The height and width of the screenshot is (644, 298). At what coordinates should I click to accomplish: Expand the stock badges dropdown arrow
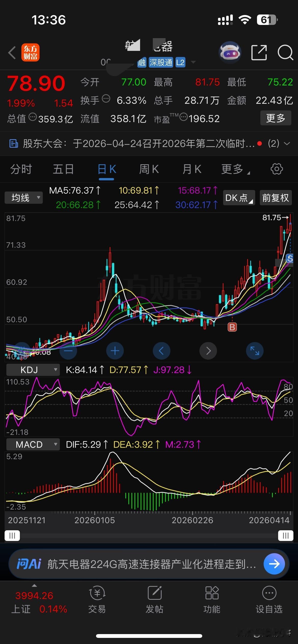point(193,62)
